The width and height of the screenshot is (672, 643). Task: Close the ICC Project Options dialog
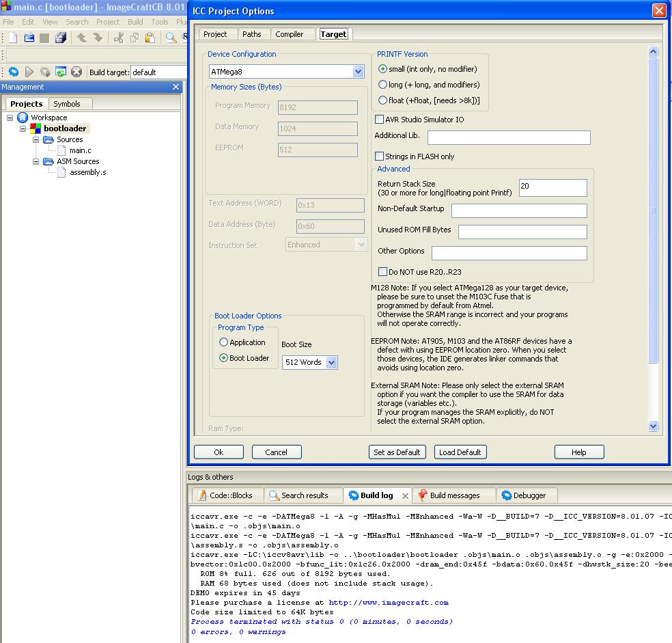[x=659, y=10]
